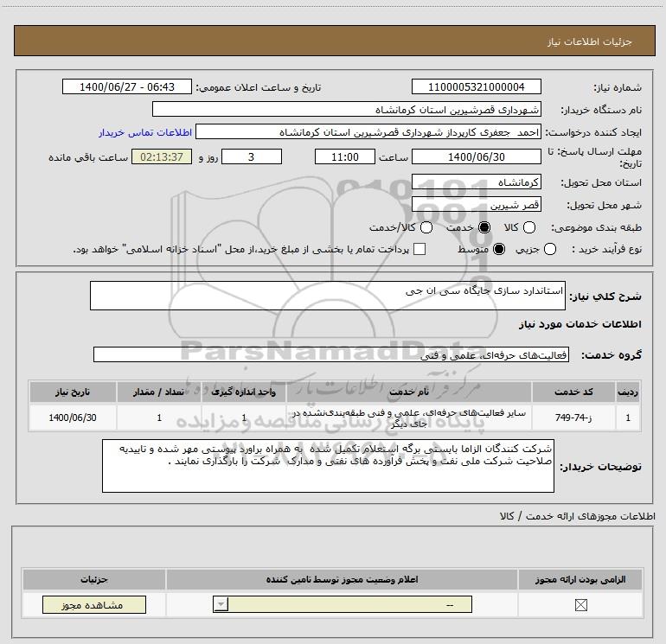
Task: Toggle the mandatory permit checkbox in الزامی column
Action: tap(580, 605)
